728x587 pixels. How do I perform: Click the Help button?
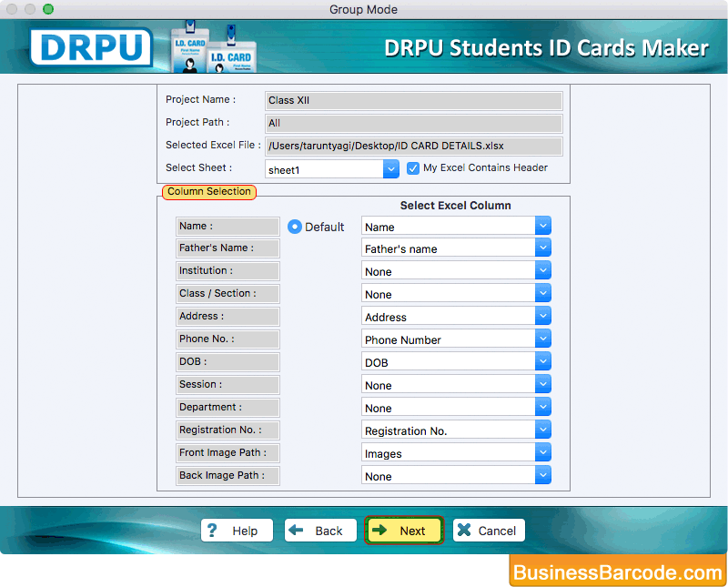click(237, 531)
